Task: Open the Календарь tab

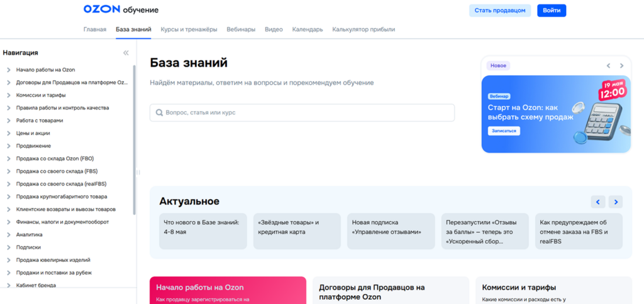Action: (x=308, y=30)
